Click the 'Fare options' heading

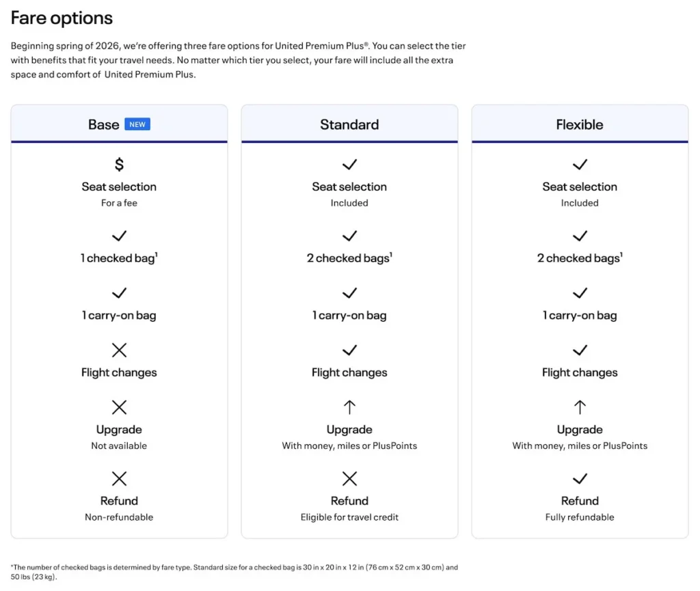point(62,18)
